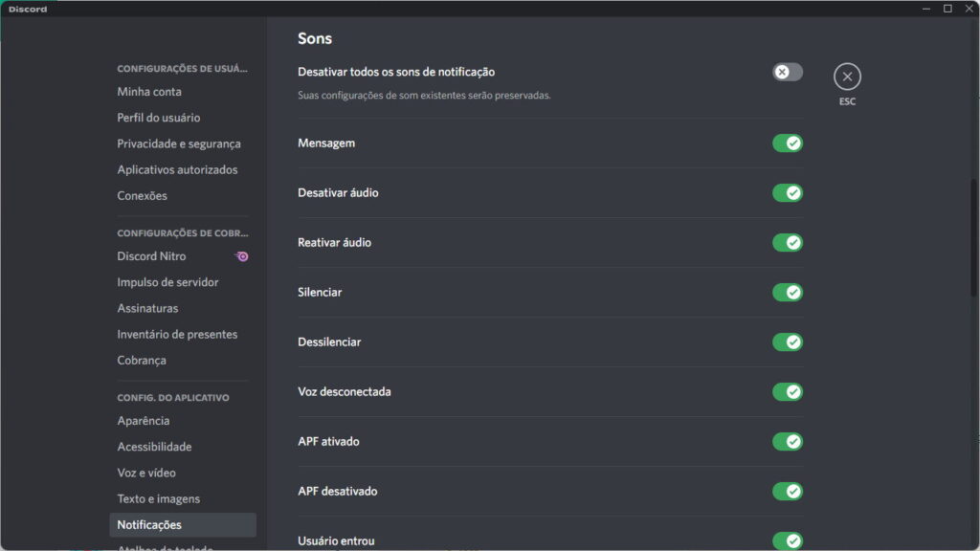Open 'Impulso de servidor' page

point(167,282)
